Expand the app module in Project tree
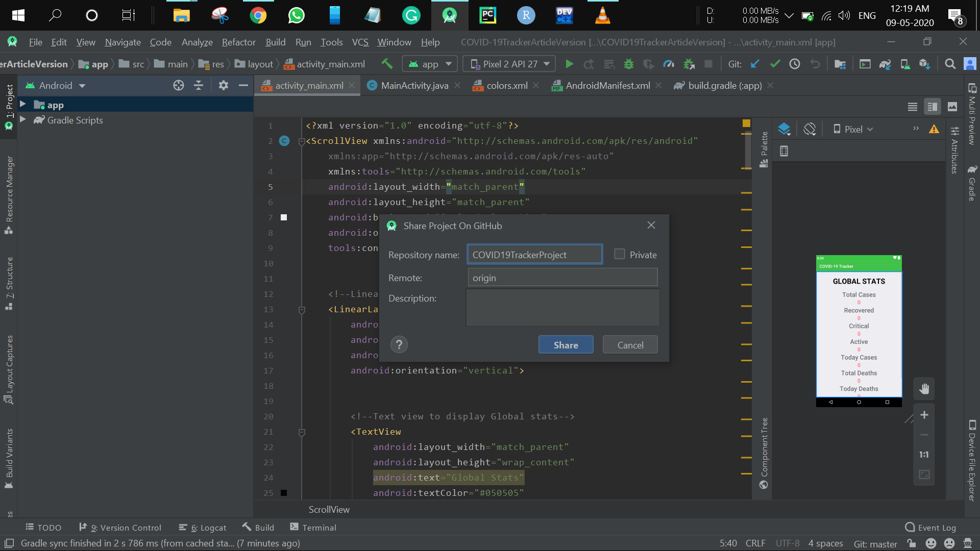Viewport: 980px width, 551px height. tap(22, 104)
